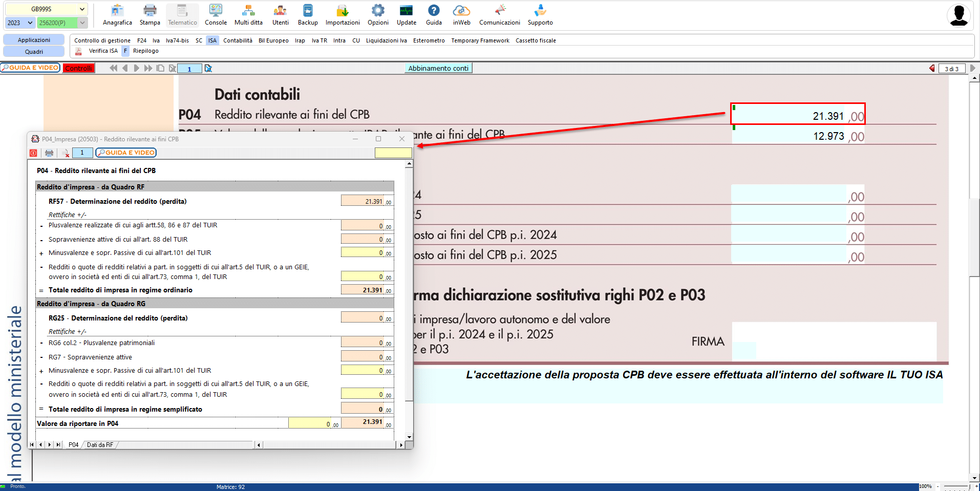Viewport: 980px width, 491px height.
Task: Open the 2023 year dropdown
Action: [20, 23]
